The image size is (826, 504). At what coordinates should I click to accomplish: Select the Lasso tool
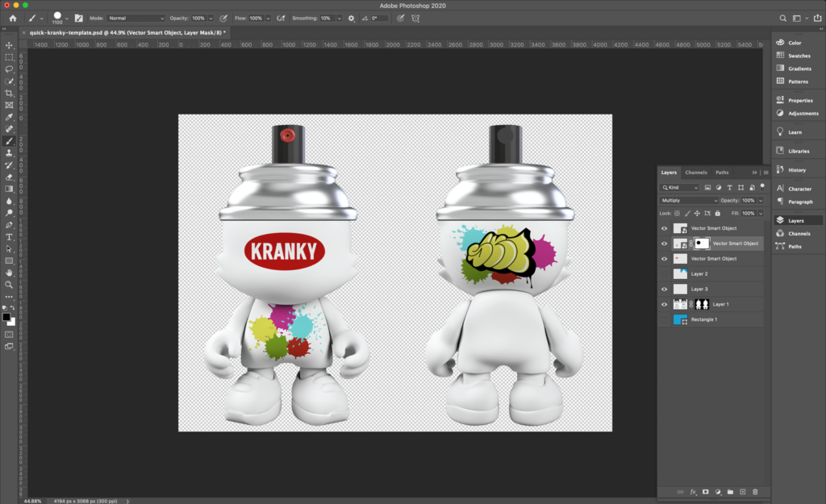(9, 69)
